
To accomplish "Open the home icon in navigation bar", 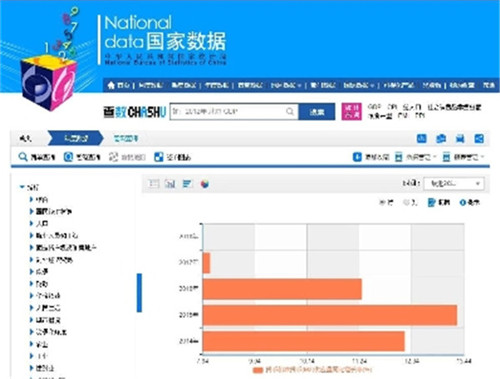I will 111,85.
